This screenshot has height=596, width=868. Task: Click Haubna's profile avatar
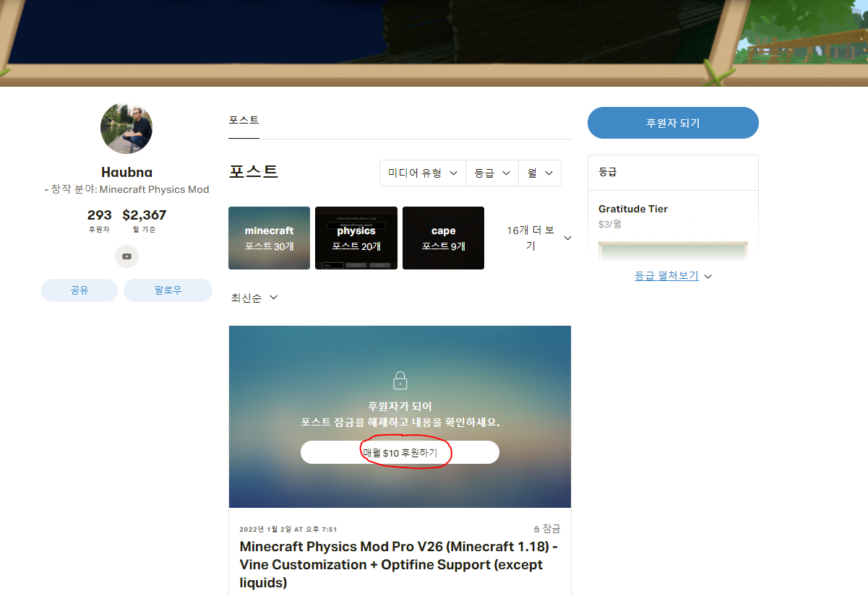pyautogui.click(x=126, y=128)
